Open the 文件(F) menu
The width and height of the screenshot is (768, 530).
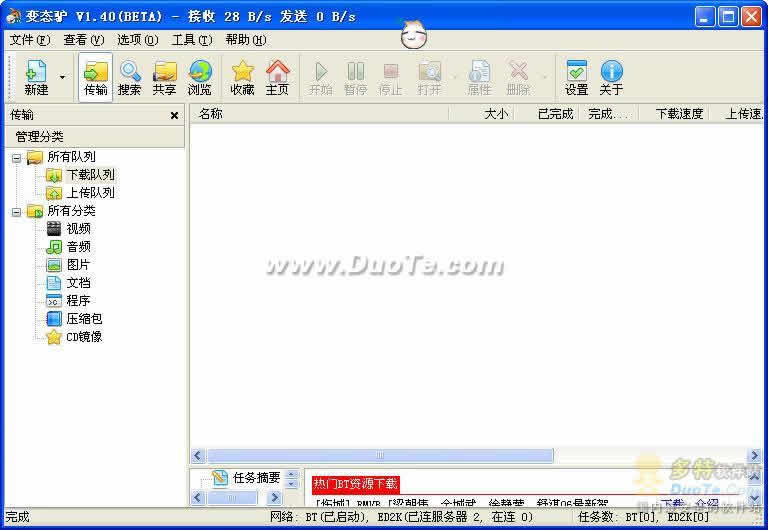pos(29,40)
